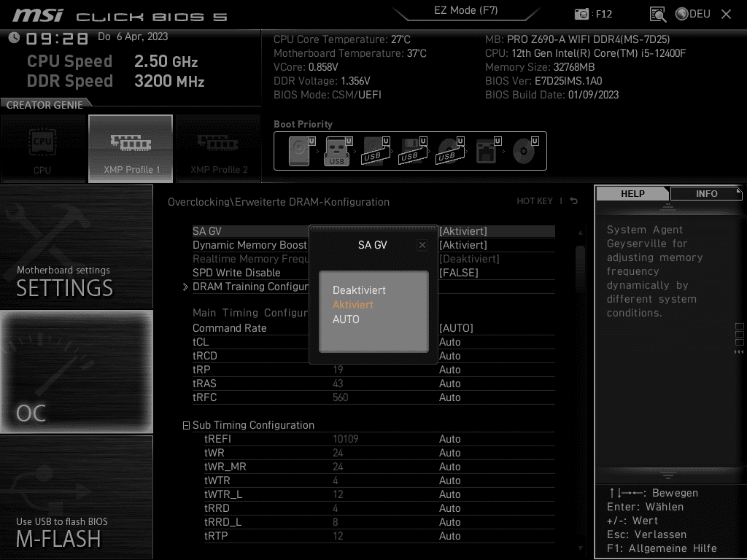Choose Deaktiviert in the SA GV popup
The image size is (747, 560).
(x=359, y=290)
